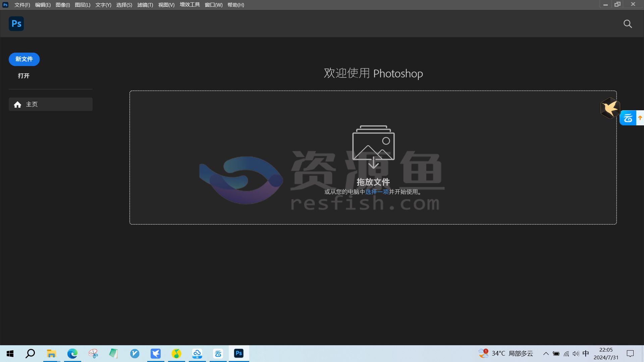644x362 pixels.
Task: Click the battery tray icon
Action: (x=556, y=354)
